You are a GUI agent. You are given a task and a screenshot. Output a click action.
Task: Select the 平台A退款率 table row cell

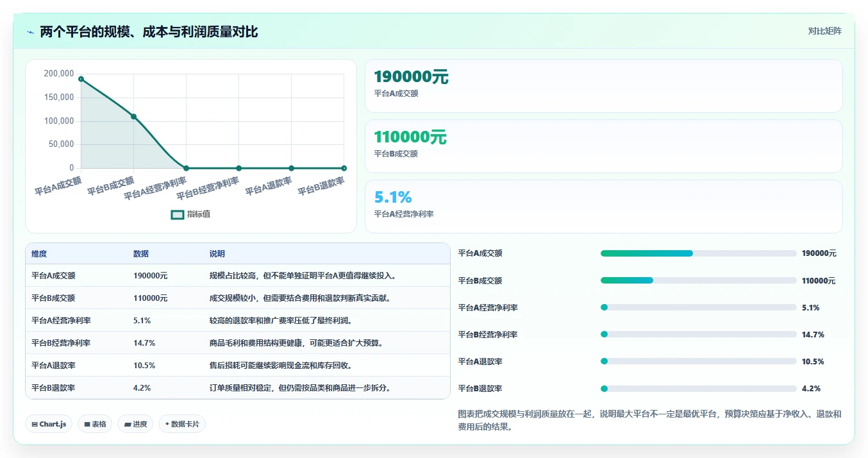53,366
